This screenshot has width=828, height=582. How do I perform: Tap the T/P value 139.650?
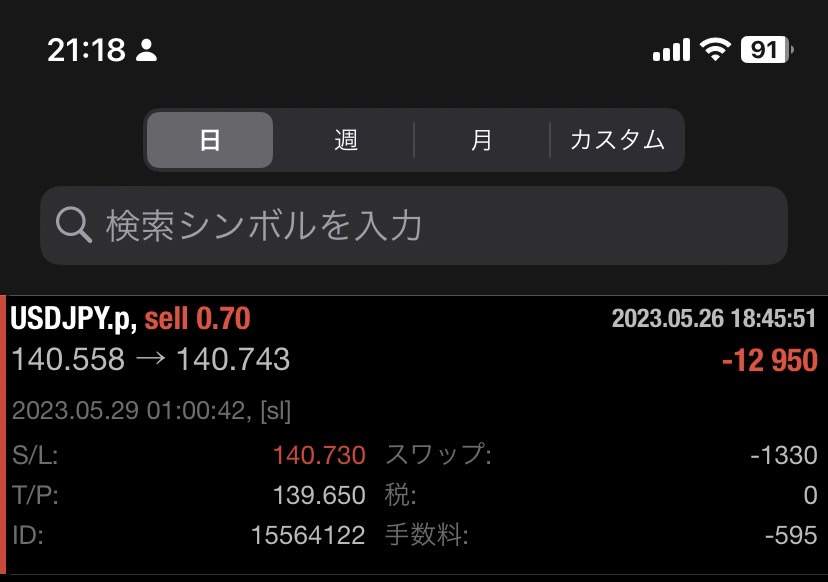[x=319, y=495]
